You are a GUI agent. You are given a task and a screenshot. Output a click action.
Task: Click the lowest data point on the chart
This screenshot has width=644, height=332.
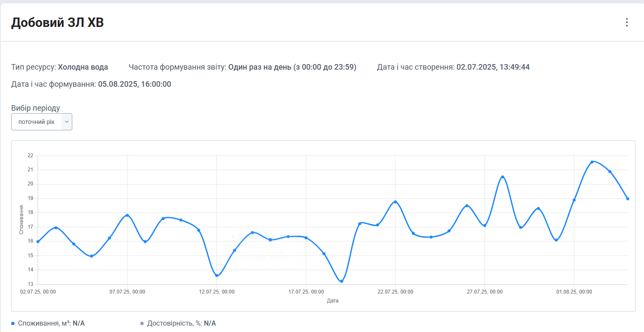coord(341,281)
